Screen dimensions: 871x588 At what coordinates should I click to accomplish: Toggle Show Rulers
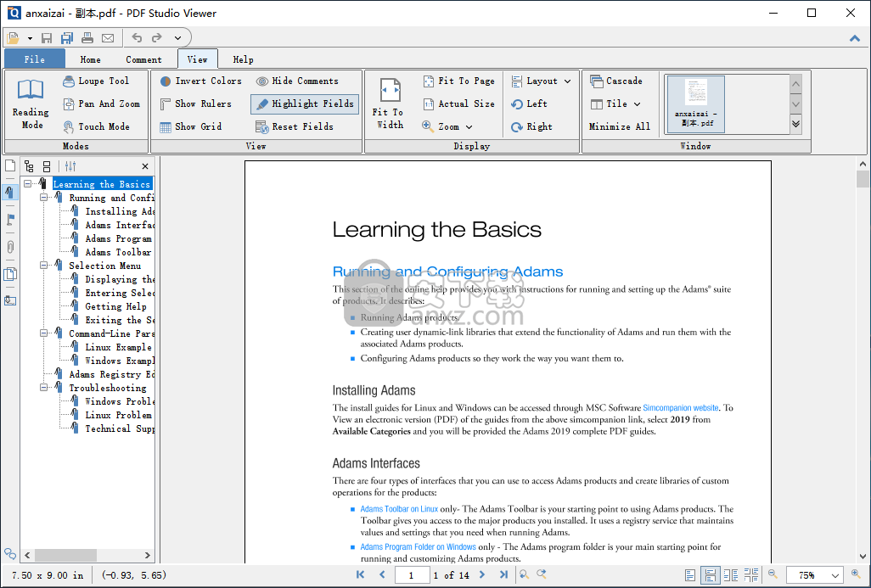pyautogui.click(x=195, y=104)
